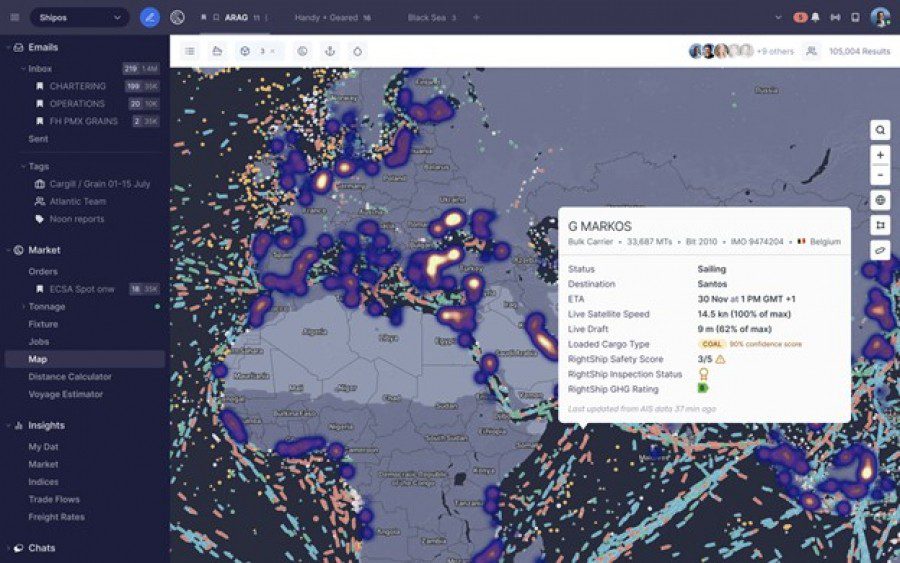Zoom out on the map
Screen dimensions: 900x563
tap(880, 174)
